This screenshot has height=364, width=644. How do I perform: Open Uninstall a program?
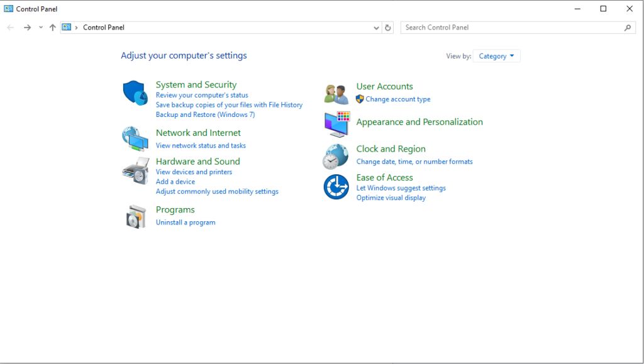[186, 222]
